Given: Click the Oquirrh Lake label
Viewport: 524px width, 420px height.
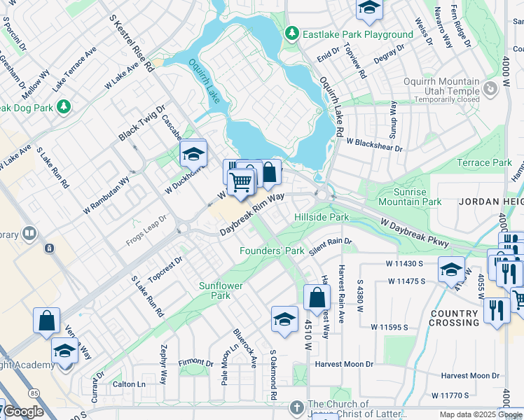Looking at the screenshot, I should click(205, 81).
